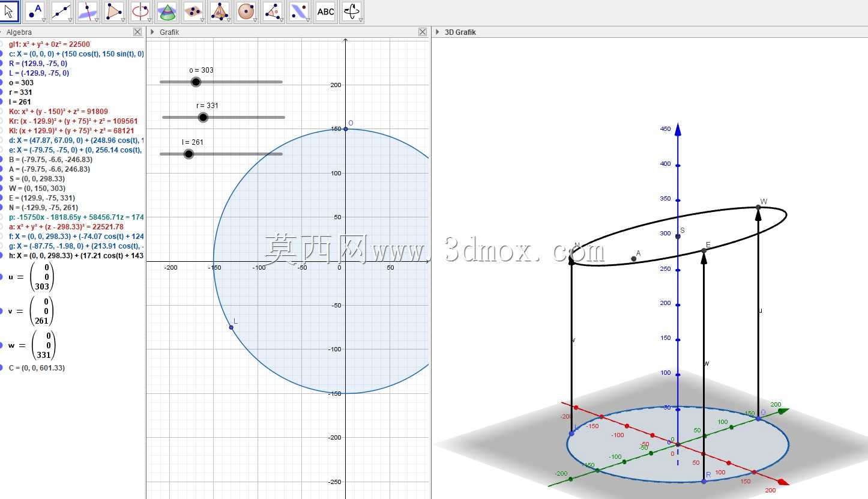Select the Rotate 3D Graphics View tool
Image resolution: width=868 pixels, height=499 pixels.
click(x=352, y=11)
